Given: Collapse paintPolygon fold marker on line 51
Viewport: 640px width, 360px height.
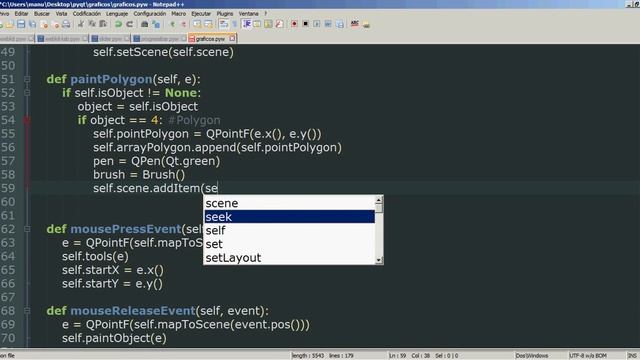Looking at the screenshot, I should [27, 79].
